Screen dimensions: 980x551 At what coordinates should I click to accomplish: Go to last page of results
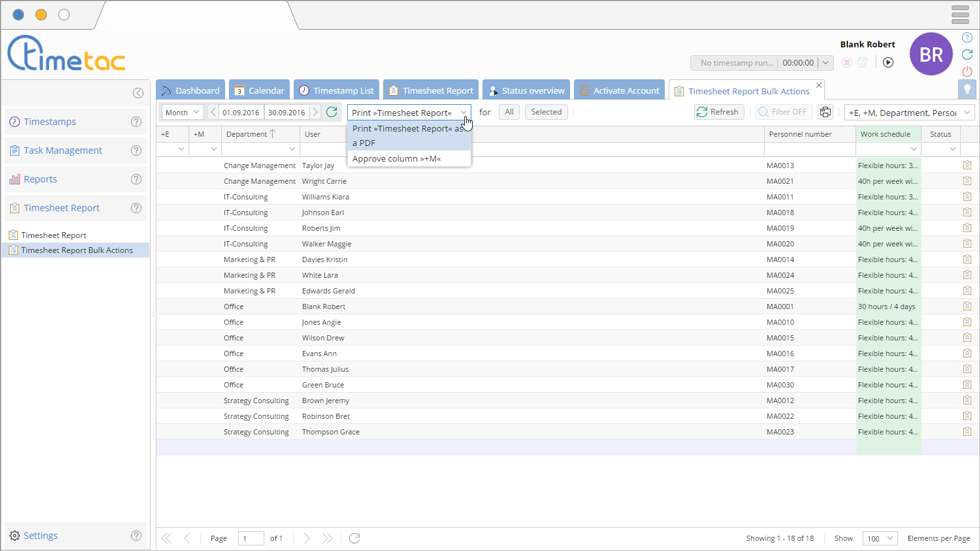pos(327,539)
